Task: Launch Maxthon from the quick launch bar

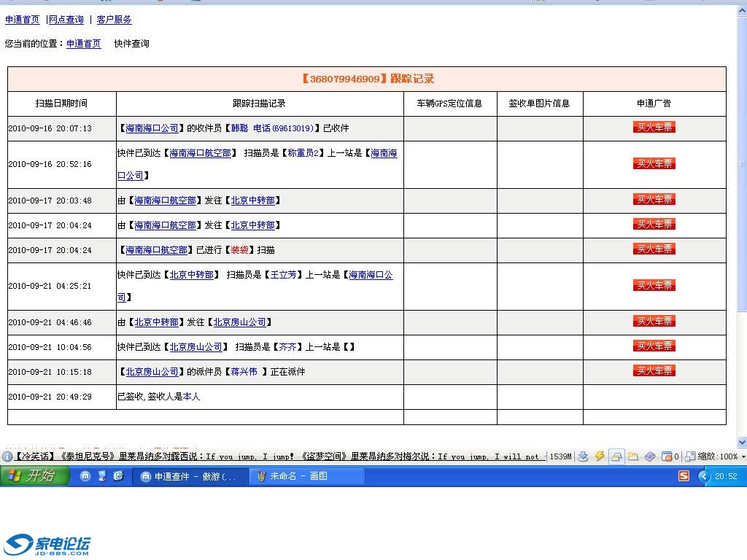Action: (85, 476)
